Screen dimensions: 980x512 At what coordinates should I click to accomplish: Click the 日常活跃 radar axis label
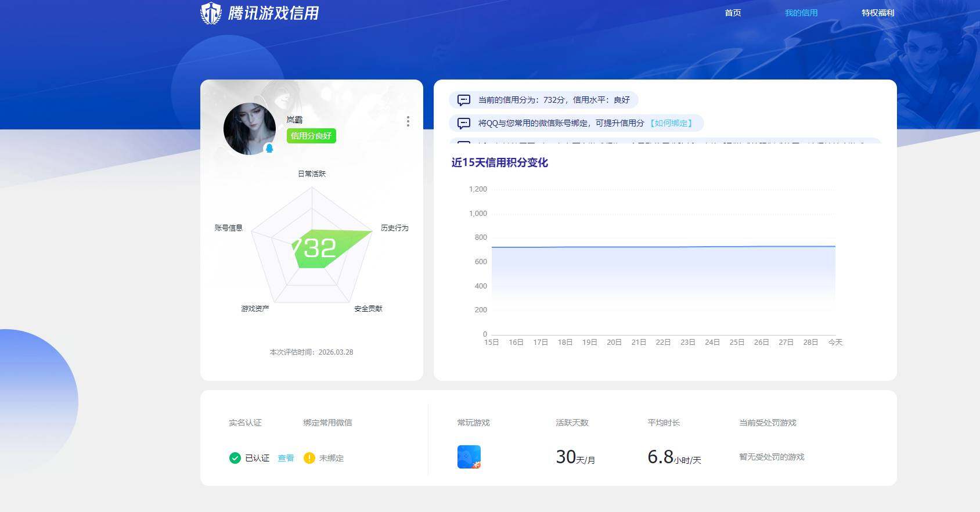(x=312, y=174)
